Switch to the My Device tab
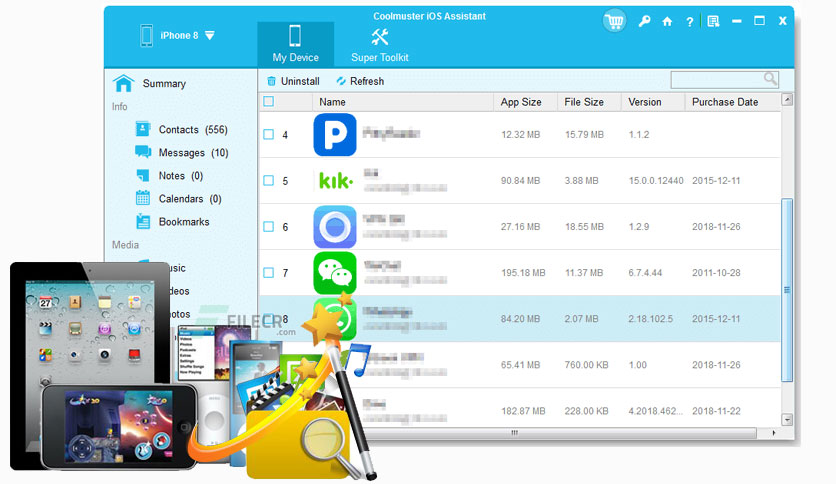This screenshot has height=484, width=836. pyautogui.click(x=295, y=44)
